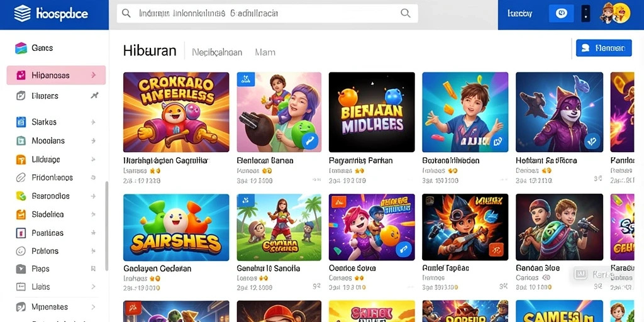Image resolution: width=644 pixels, height=322 pixels.
Task: Switch to the Mam tab
Action: click(x=265, y=53)
